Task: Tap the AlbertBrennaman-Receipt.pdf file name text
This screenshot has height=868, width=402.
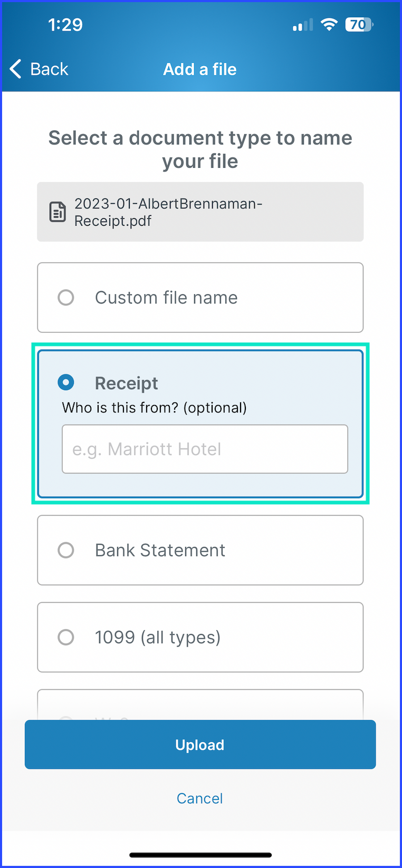Action: tap(168, 212)
